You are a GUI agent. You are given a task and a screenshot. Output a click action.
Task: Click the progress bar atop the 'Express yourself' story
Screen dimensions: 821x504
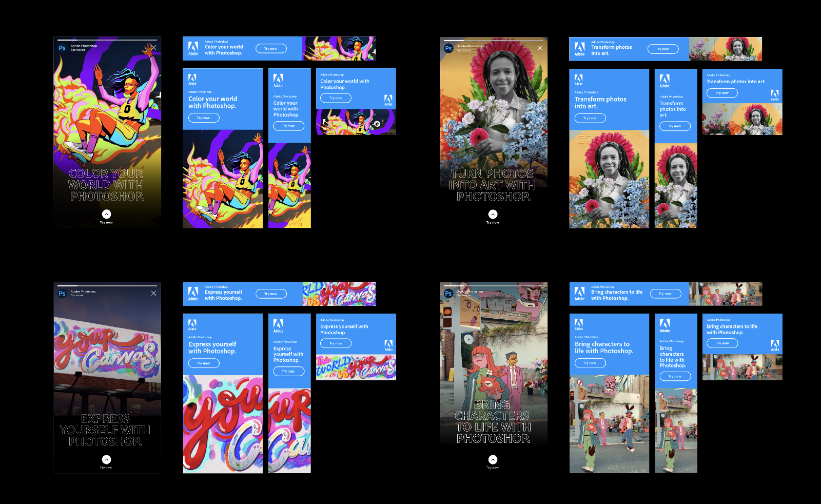pyautogui.click(x=107, y=285)
